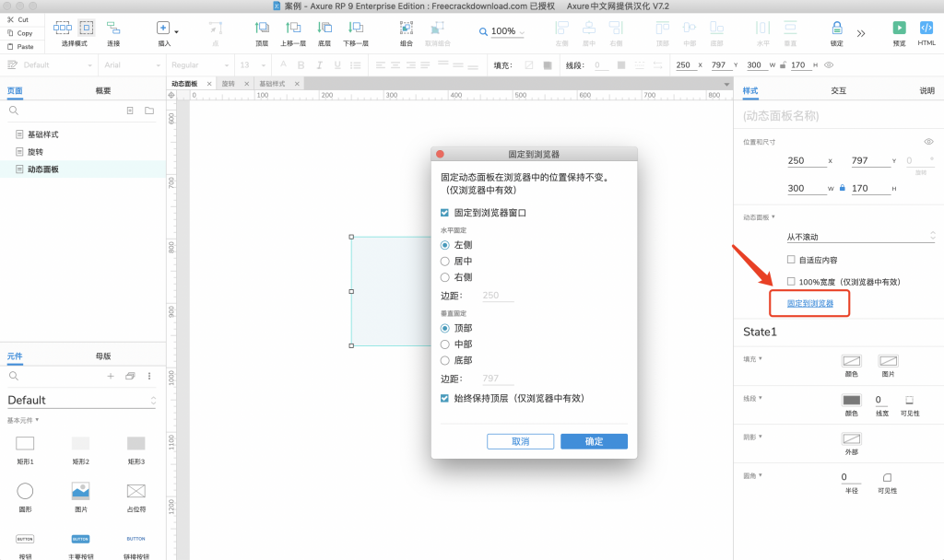Screen dimensions: 944x560
Task: Click the add folder icon in pages panel
Action: click(149, 111)
